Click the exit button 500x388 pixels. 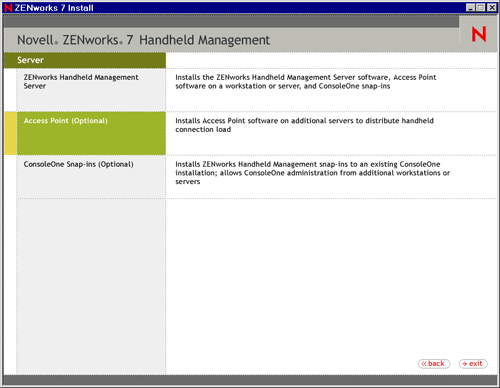tap(473, 364)
